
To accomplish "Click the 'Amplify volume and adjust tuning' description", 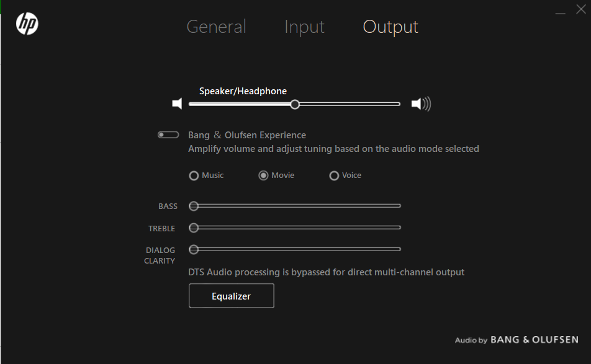I will 333,149.
